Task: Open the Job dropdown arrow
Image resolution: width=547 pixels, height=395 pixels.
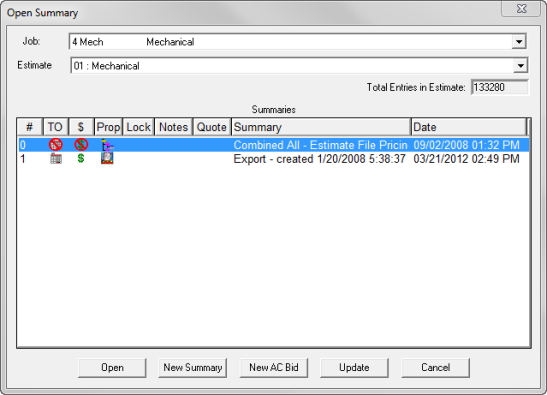Action: tap(519, 42)
